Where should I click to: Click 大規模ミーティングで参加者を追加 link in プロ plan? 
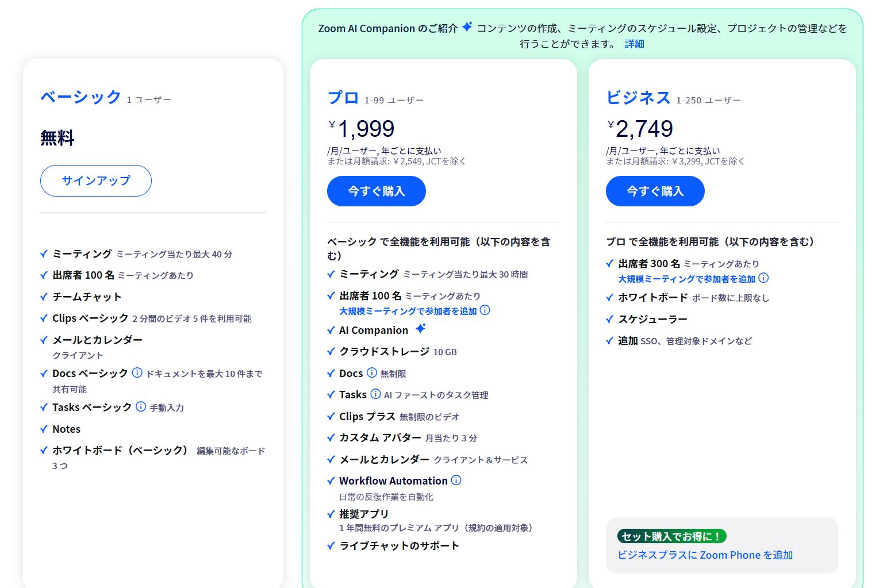(408, 311)
